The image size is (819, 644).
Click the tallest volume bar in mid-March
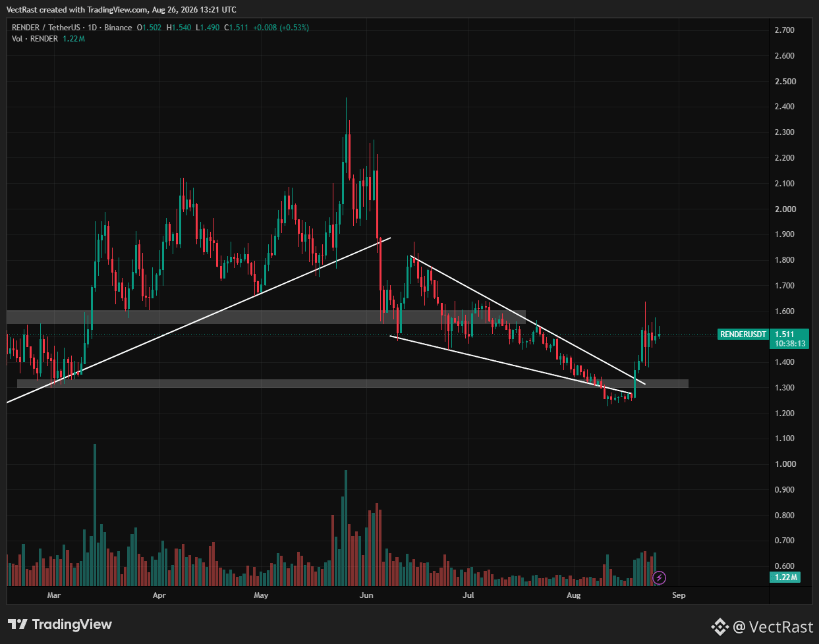95,515
